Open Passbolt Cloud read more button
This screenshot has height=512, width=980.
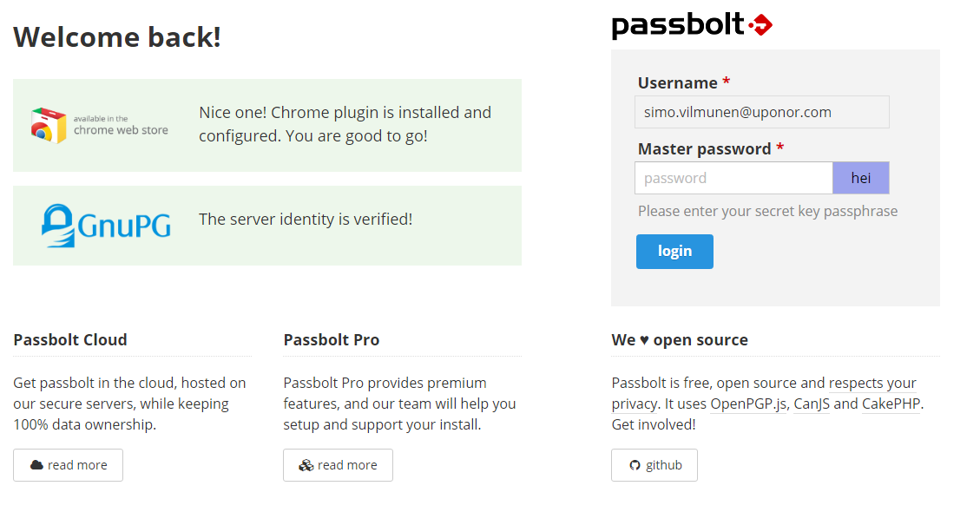point(68,465)
